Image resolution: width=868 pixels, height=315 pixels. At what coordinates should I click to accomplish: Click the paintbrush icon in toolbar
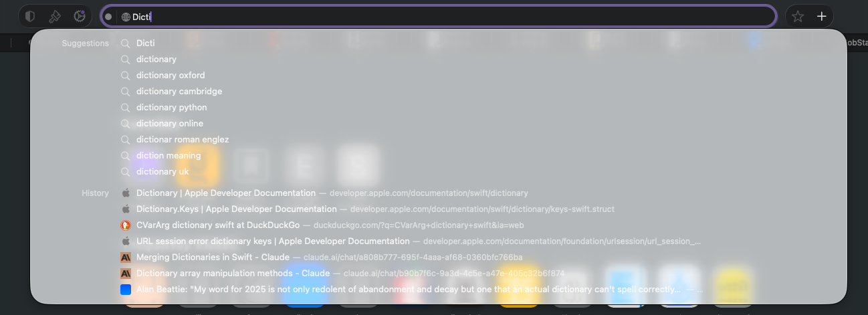pos(55,16)
